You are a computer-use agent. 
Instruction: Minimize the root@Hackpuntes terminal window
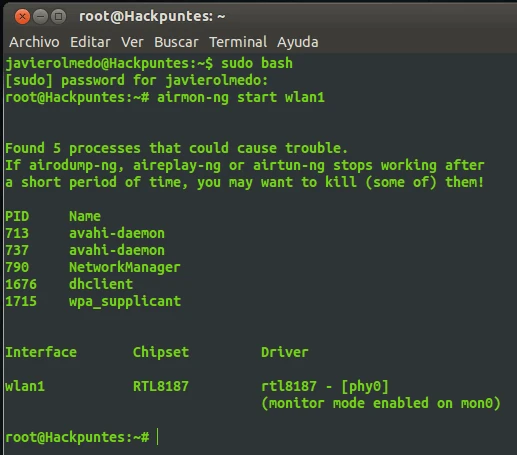41,16
